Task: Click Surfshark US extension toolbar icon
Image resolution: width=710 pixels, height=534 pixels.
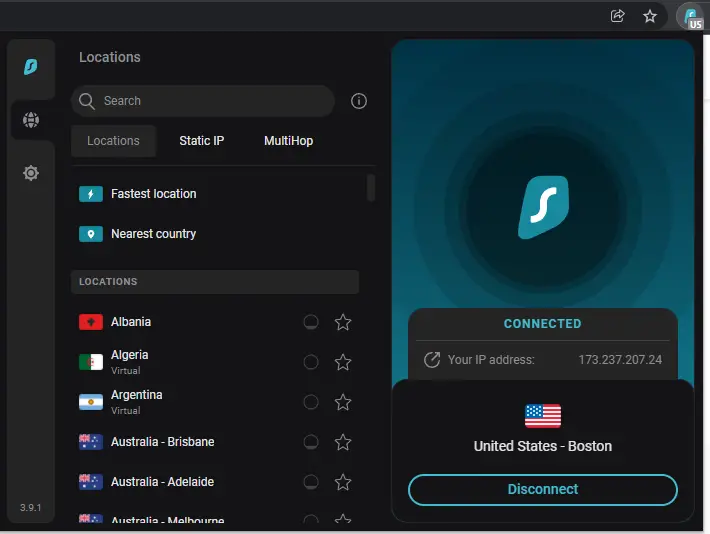Action: pos(691,17)
